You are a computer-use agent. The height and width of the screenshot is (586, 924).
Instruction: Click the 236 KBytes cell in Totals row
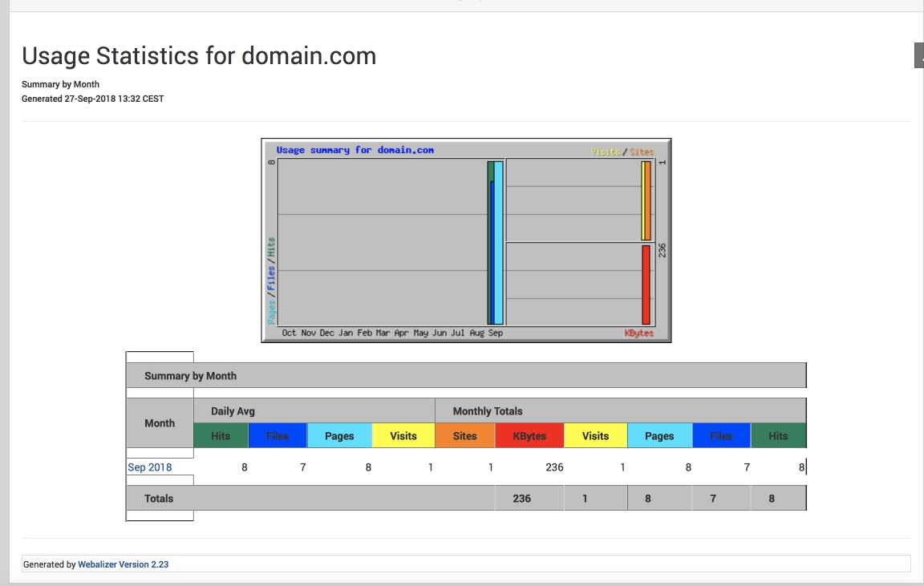[x=522, y=499]
